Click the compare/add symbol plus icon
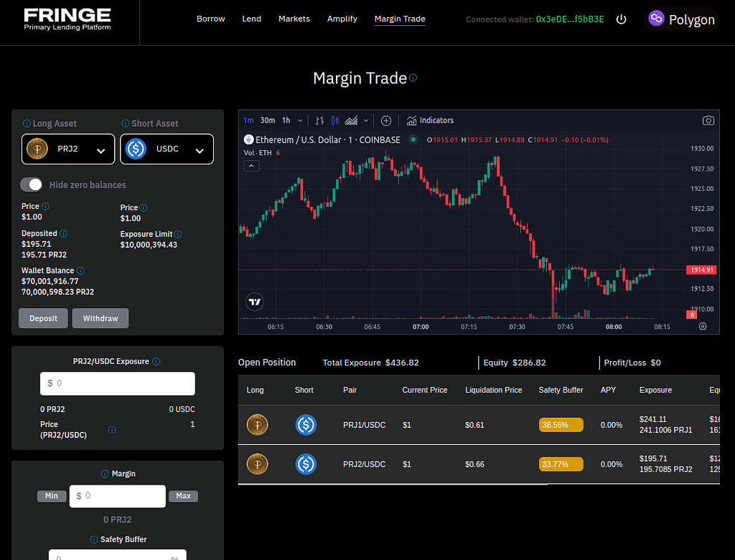The image size is (735, 560). click(x=386, y=121)
